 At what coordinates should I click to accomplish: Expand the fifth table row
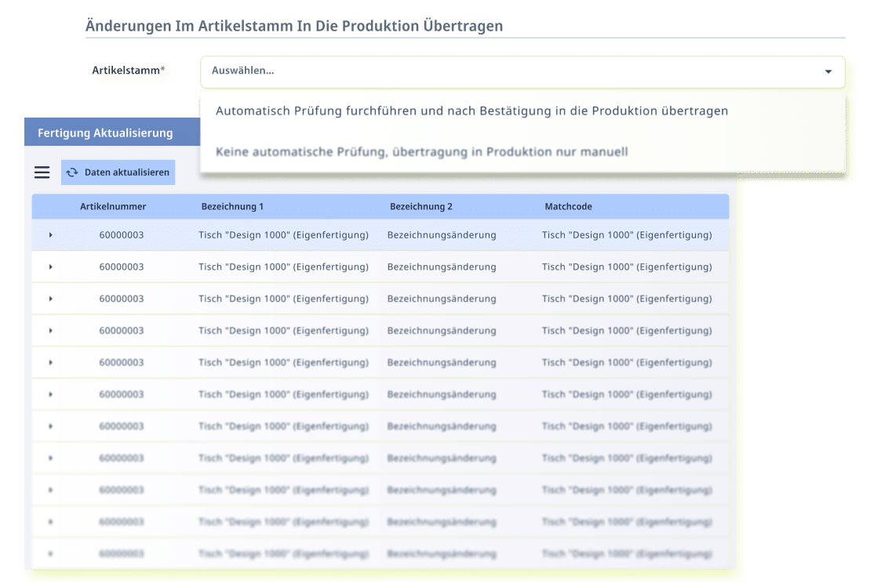click(50, 363)
